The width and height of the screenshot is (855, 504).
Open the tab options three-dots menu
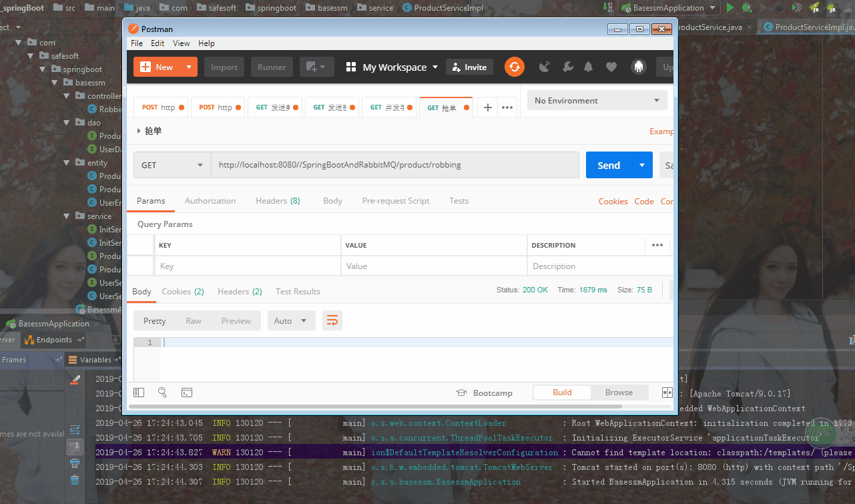pyautogui.click(x=507, y=107)
